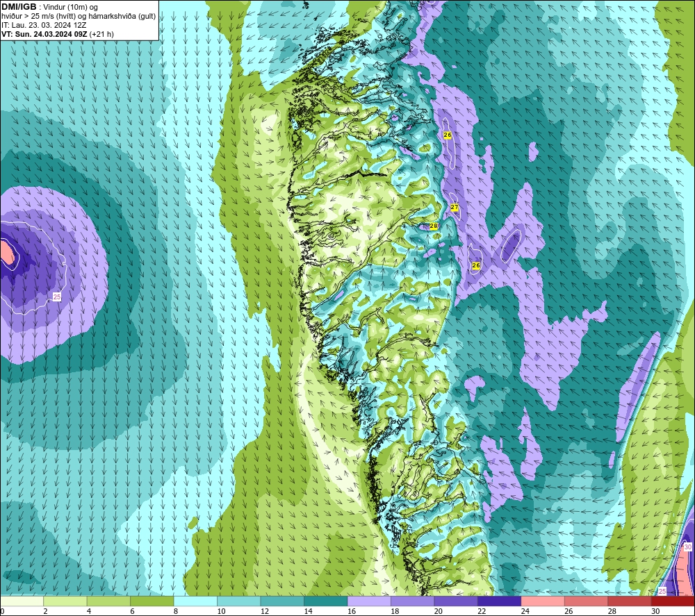Click the '12' tick label on the scale
Image resolution: width=695 pixels, height=616 pixels.
[x=265, y=611]
